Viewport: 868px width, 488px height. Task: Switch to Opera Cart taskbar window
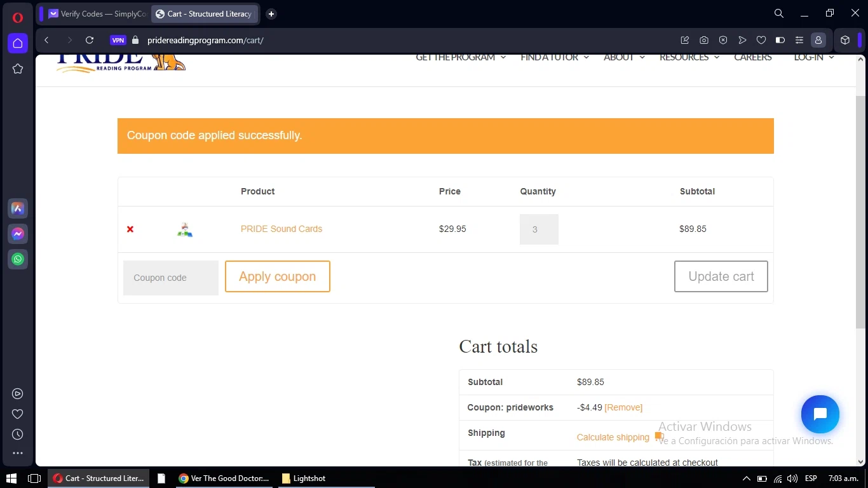click(98, 478)
